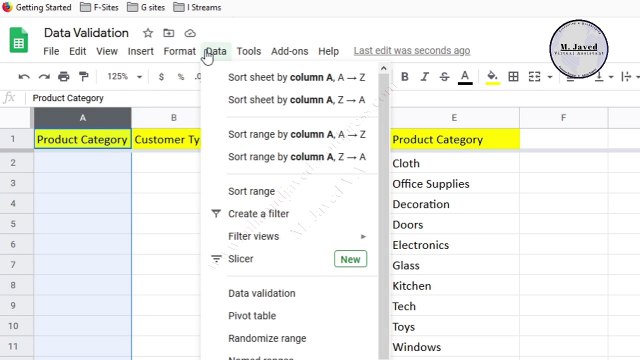Open the I Streams bookmark folder

(x=197, y=7)
